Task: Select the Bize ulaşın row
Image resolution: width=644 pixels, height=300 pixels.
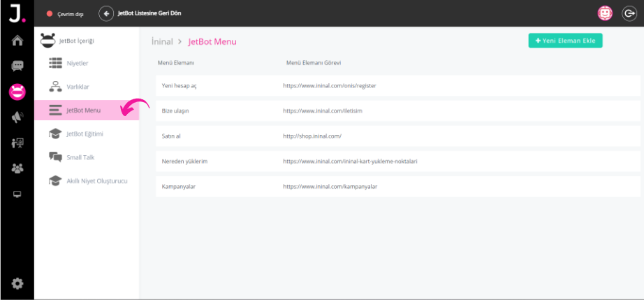Action: pyautogui.click(x=398, y=111)
